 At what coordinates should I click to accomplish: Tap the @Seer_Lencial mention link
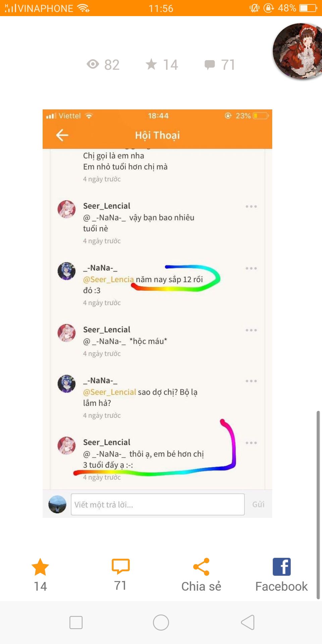pos(109,392)
